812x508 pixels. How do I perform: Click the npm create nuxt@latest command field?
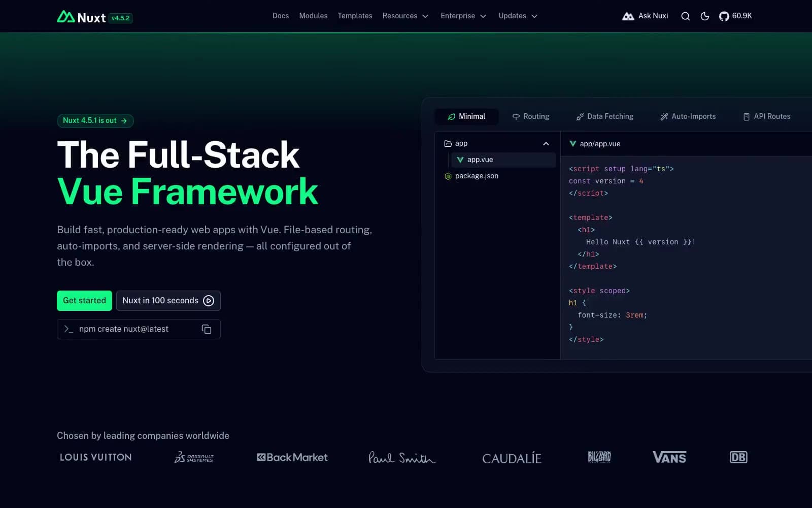[x=139, y=329]
